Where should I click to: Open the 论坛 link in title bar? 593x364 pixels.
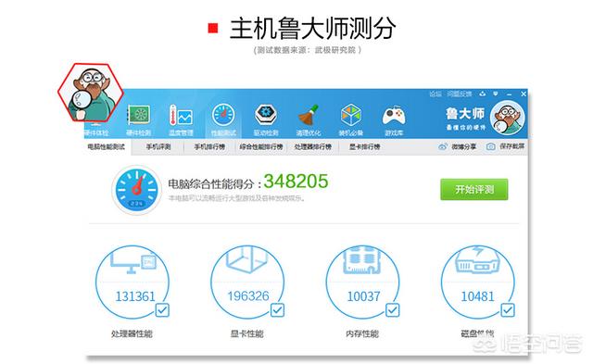[435, 94]
